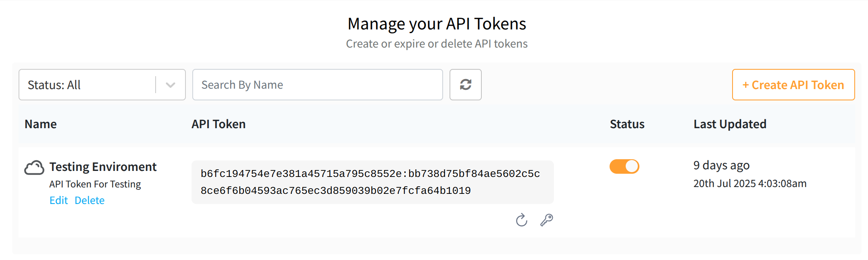
Task: Click the Manage your API Tokens heading
Action: [x=437, y=24]
